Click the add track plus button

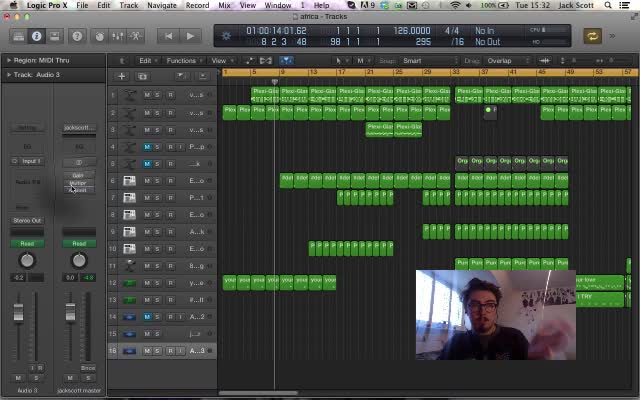(121, 76)
